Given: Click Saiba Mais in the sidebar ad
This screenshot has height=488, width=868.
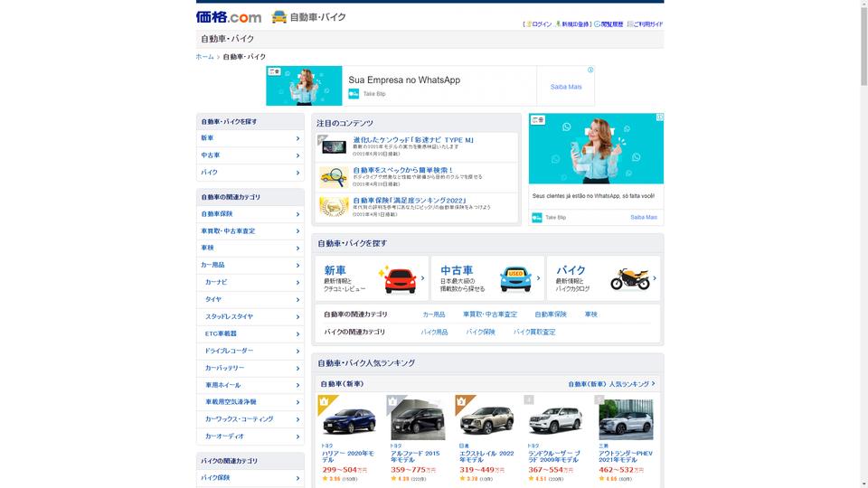Looking at the screenshot, I should pyautogui.click(x=643, y=218).
